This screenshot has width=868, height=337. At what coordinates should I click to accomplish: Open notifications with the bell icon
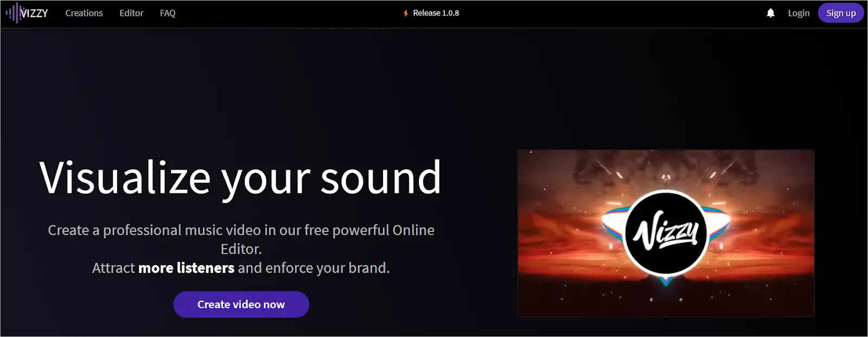click(770, 13)
